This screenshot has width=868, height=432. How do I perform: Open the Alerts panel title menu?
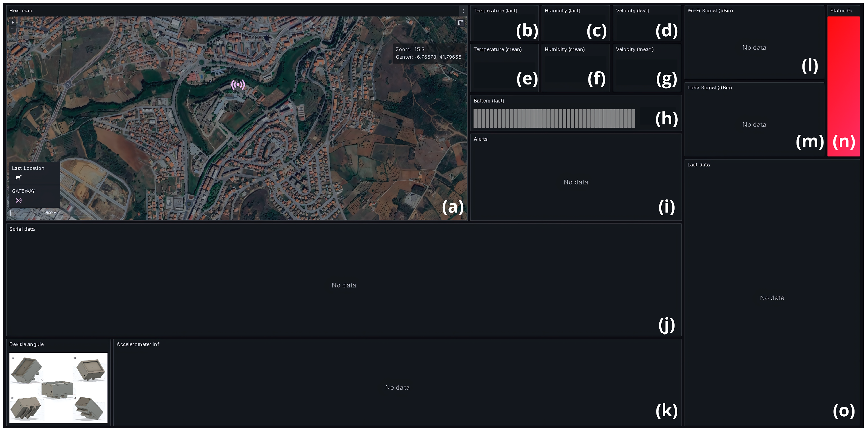[480, 139]
